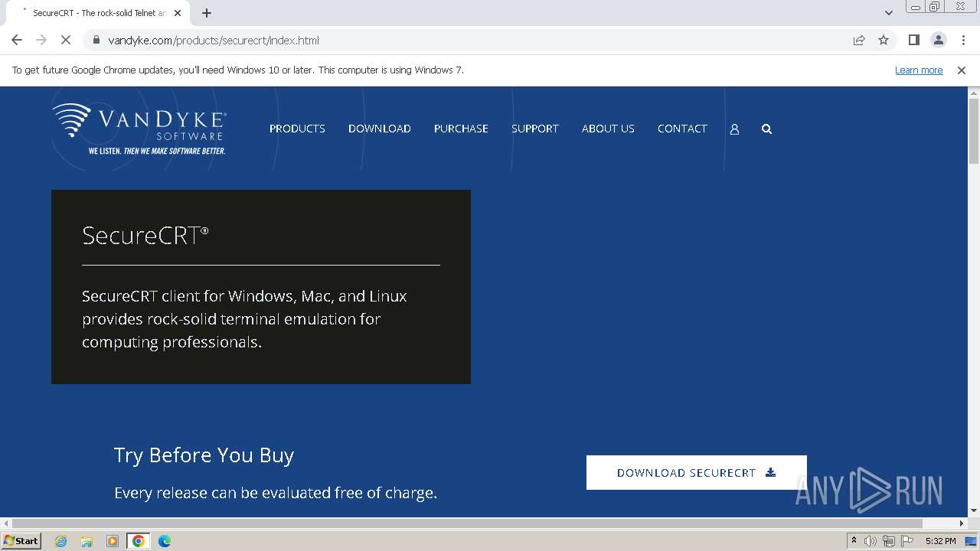Open the site search magnifier icon
The image size is (980, 551).
click(766, 129)
